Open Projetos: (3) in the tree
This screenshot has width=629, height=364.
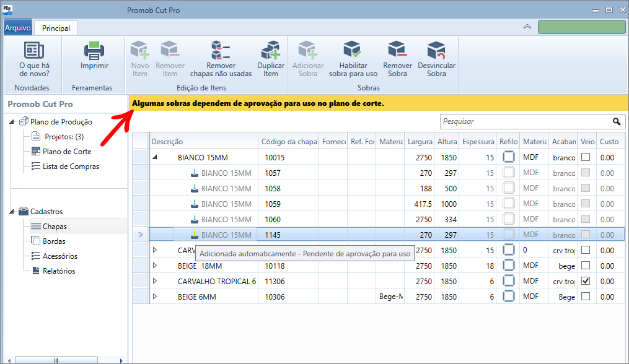pos(64,137)
